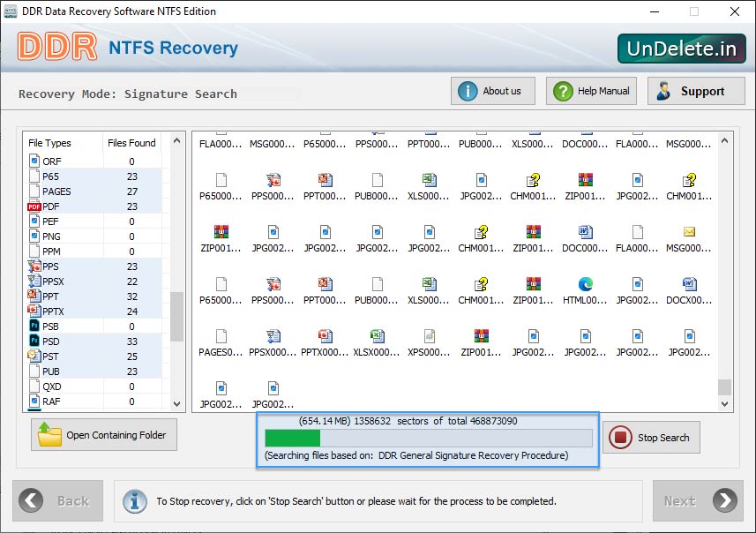The image size is (756, 533).
Task: Click the red stop icon on Stop Search
Action: pos(620,438)
